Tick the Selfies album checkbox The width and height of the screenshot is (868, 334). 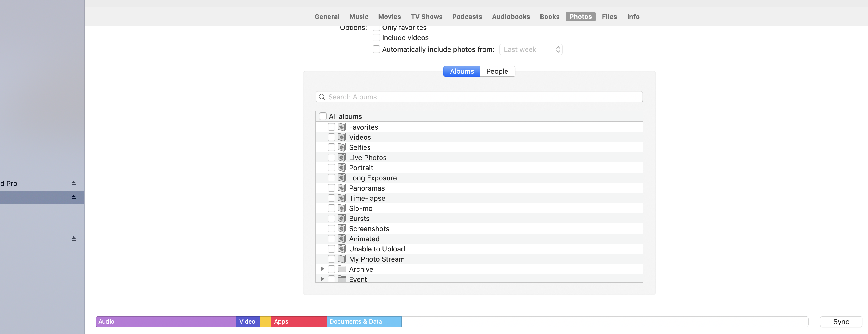click(x=331, y=147)
